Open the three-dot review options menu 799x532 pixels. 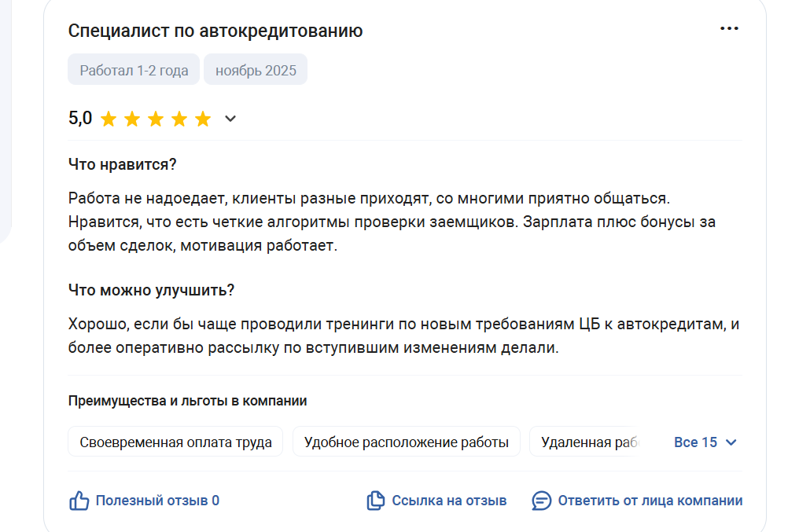click(x=729, y=29)
